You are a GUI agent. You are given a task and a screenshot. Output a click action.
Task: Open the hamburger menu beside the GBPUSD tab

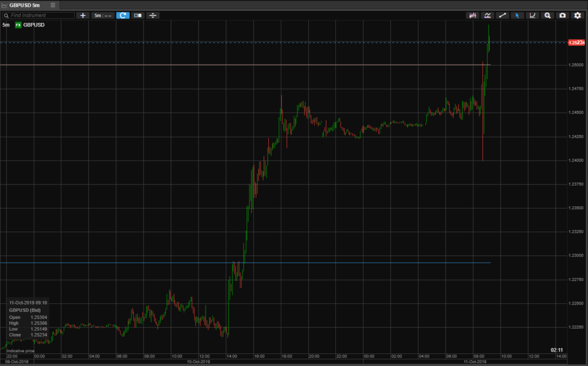53,5
